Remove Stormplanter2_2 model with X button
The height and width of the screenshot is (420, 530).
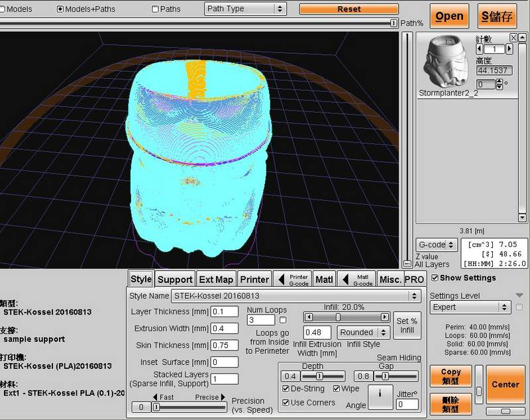pyautogui.click(x=513, y=38)
